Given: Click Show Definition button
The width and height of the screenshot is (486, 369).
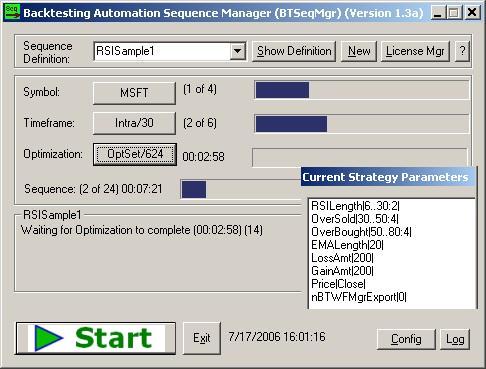Looking at the screenshot, I should pos(294,51).
